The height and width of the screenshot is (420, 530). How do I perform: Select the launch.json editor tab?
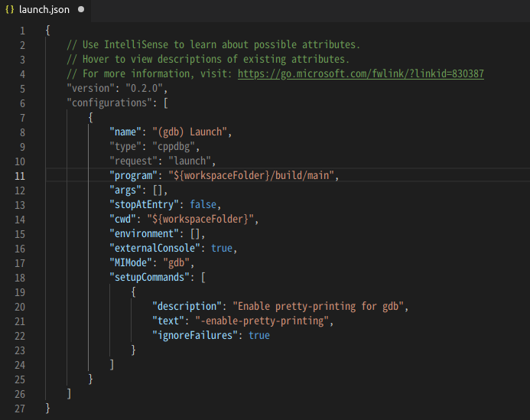[45, 10]
